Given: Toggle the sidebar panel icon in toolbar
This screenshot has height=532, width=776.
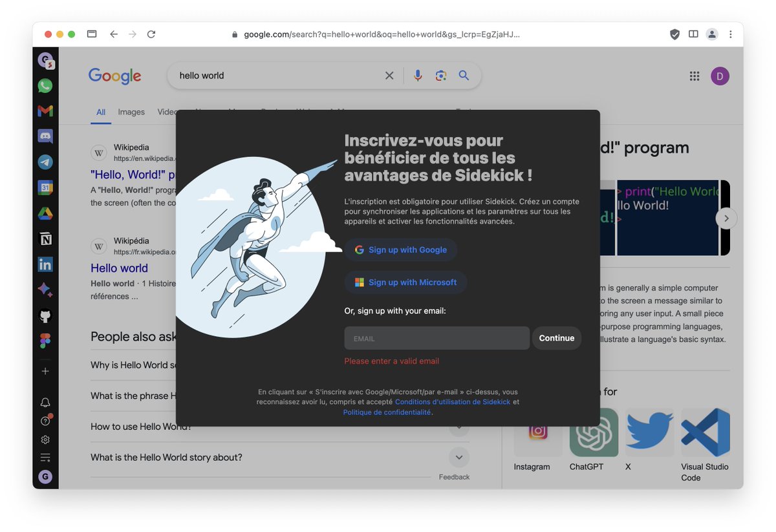Looking at the screenshot, I should pyautogui.click(x=92, y=34).
